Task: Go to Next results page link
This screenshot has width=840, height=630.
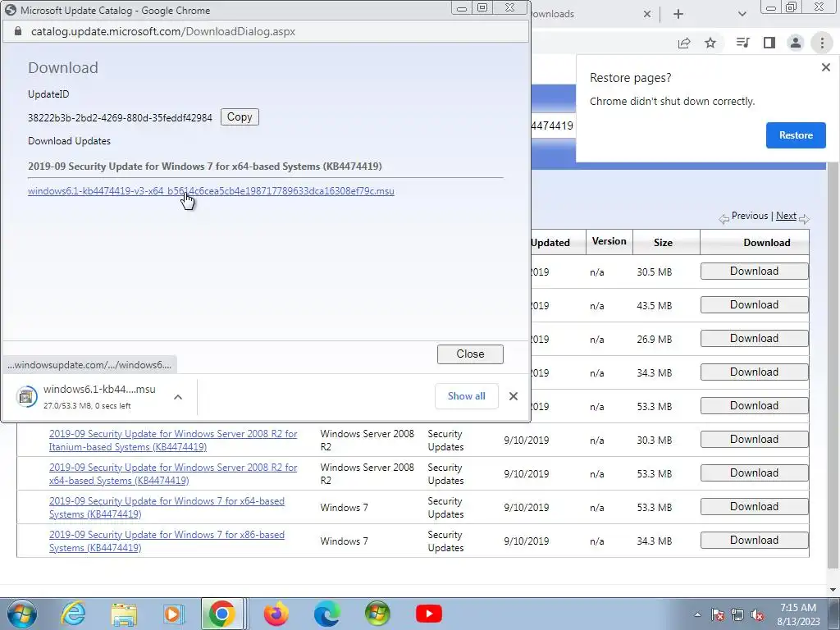Action: pos(786,216)
